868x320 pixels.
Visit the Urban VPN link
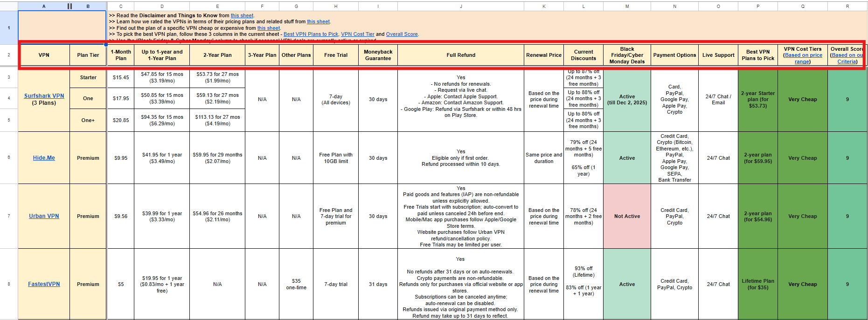[x=44, y=216]
